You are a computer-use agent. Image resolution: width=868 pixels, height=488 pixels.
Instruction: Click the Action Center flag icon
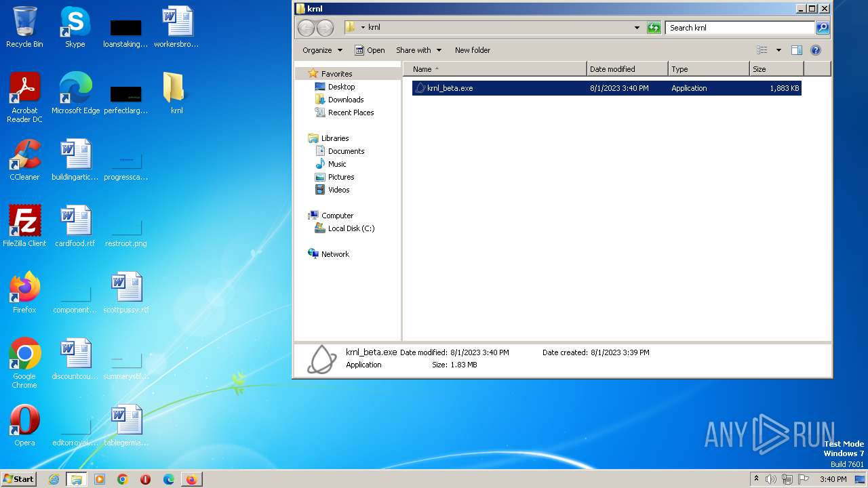pyautogui.click(x=804, y=479)
